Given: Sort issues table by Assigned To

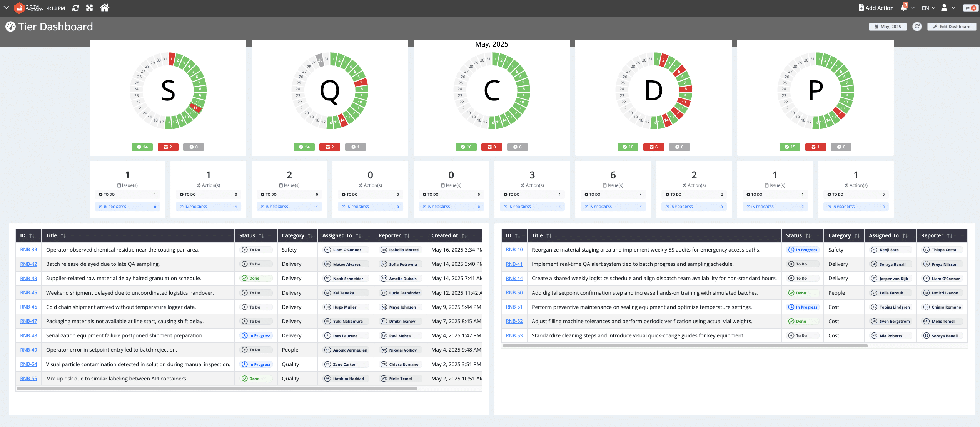Looking at the screenshot, I should point(358,235).
